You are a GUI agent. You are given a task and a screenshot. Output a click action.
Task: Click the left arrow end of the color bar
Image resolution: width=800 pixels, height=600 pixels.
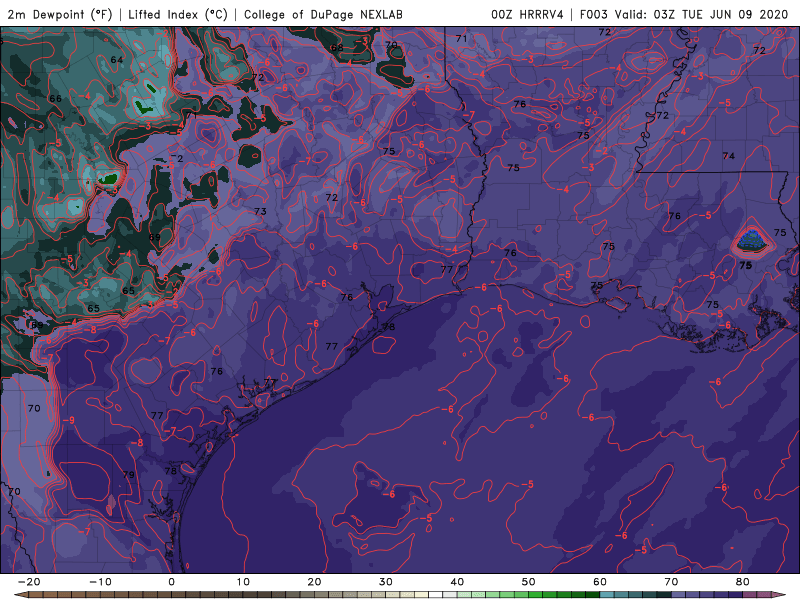click(x=20, y=595)
